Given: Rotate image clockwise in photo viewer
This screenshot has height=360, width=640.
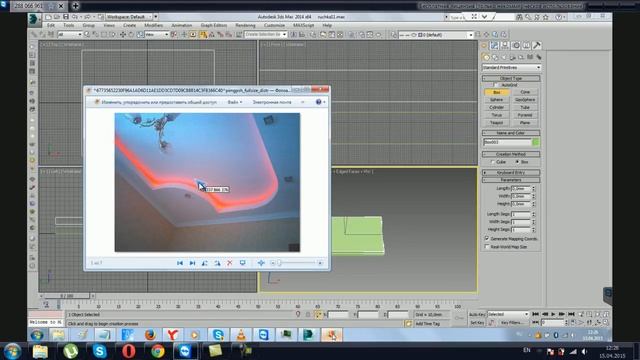Looking at the screenshot, I should coord(217,263).
